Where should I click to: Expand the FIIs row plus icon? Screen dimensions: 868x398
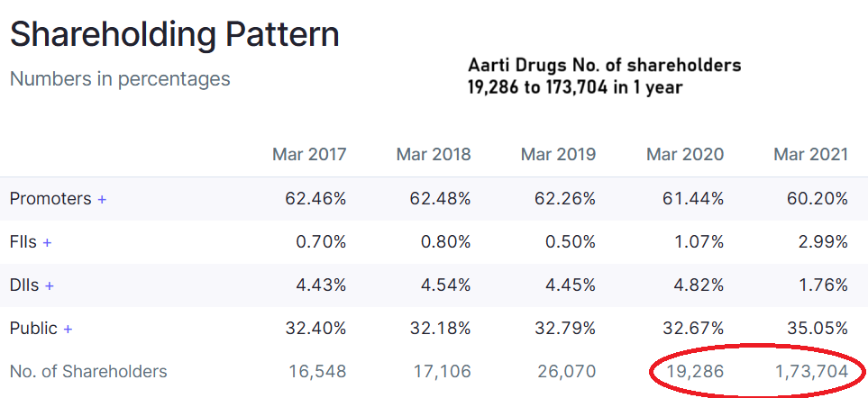47,242
